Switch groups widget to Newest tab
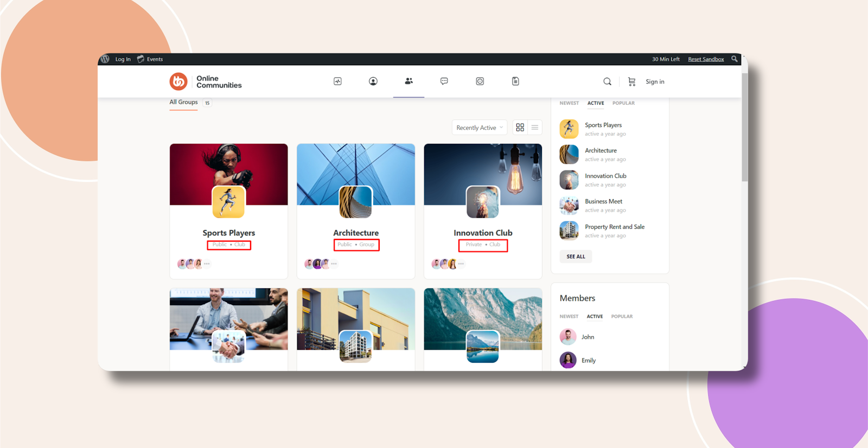868x448 pixels. (569, 103)
